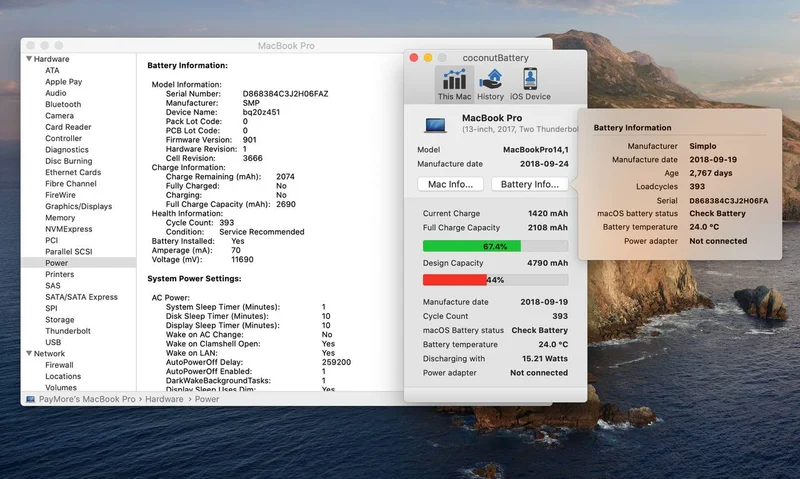The image size is (800, 479).
Task: Click the green 67.4% charge bar
Action: (x=472, y=246)
